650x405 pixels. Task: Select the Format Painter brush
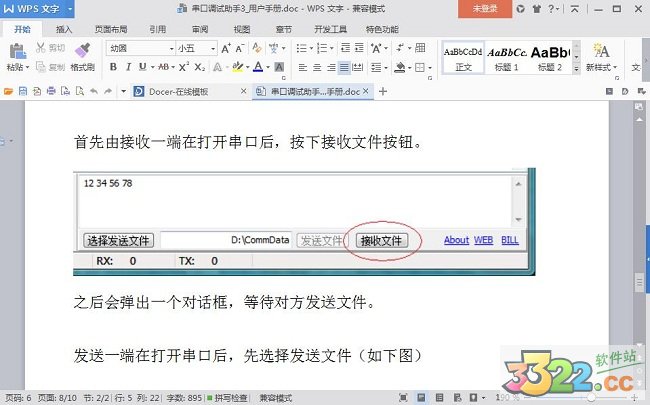tap(82, 51)
